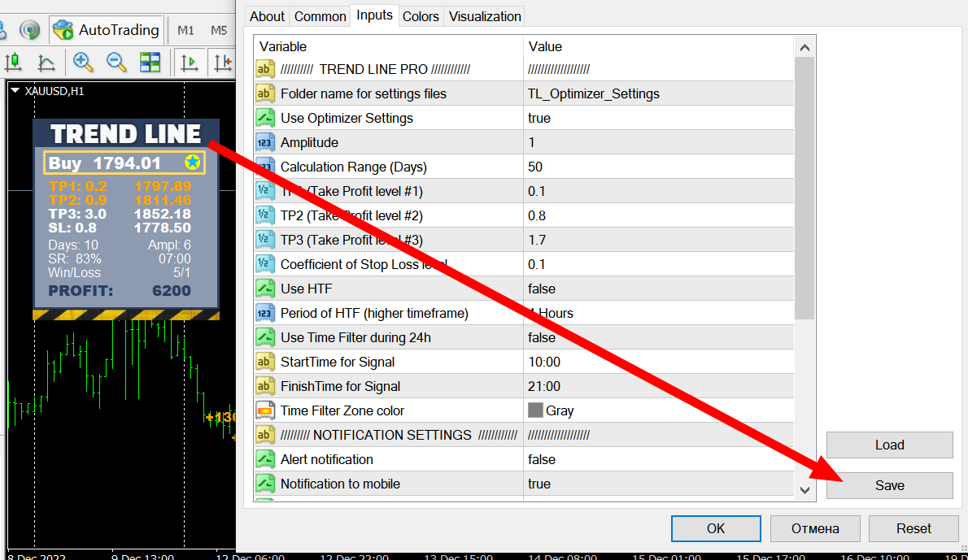Click the Use Time Filter during 24h icon

265,337
